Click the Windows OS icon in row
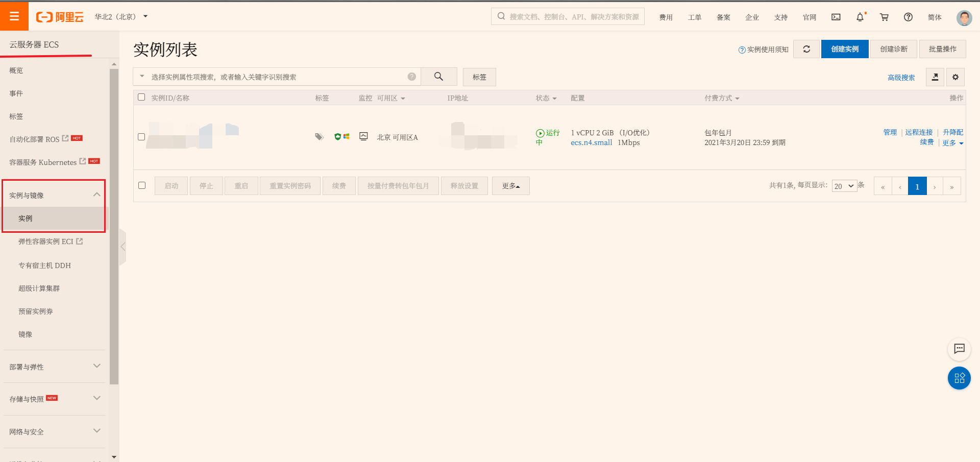The width and height of the screenshot is (980, 462). [346, 136]
